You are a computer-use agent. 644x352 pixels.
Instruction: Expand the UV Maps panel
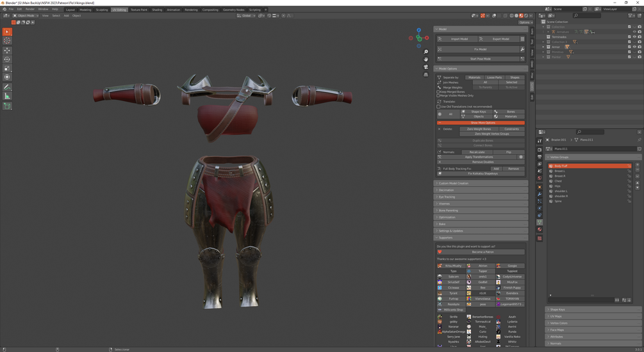pyautogui.click(x=593, y=316)
